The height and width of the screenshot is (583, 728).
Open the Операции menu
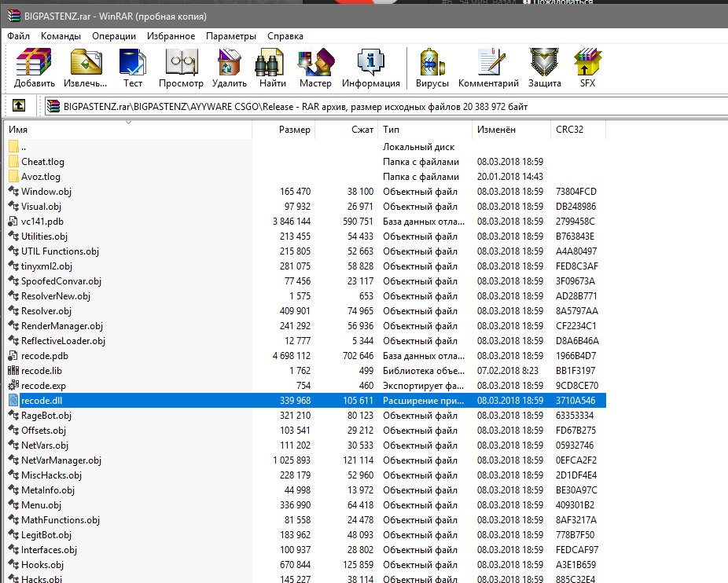(114, 36)
